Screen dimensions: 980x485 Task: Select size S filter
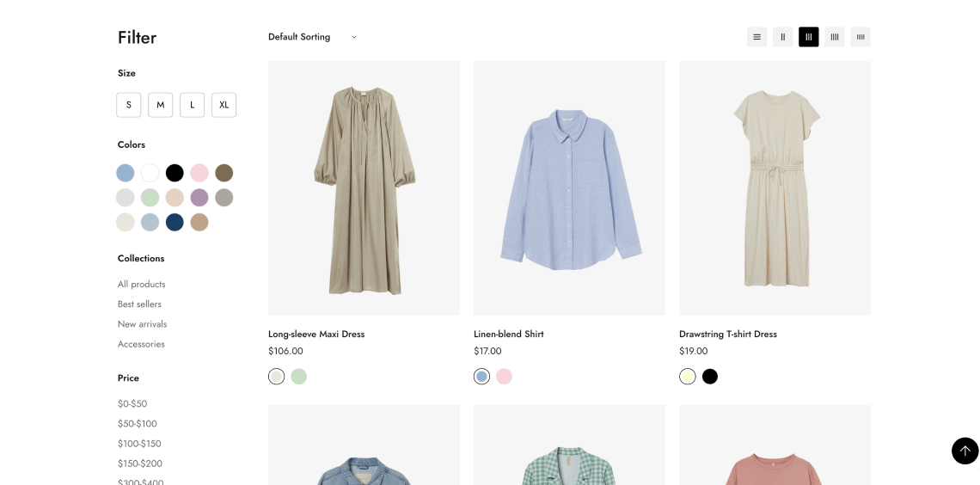[x=129, y=105]
